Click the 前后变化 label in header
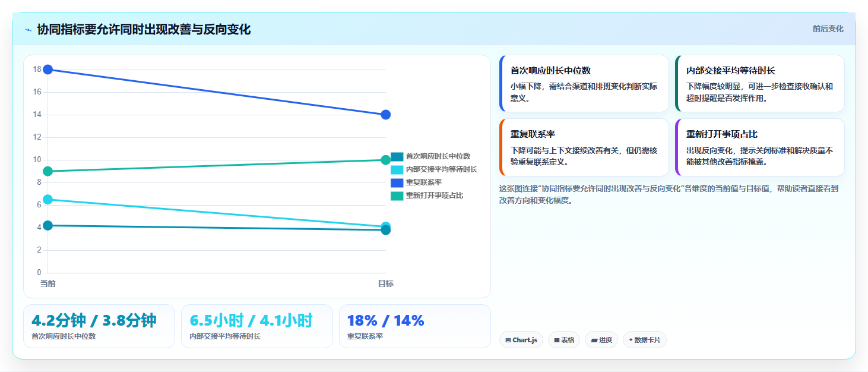Screen dimensions: 868x372 (x=828, y=29)
